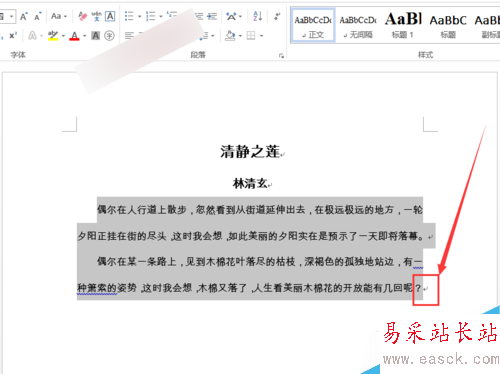The image size is (500, 374).
Task: Click the Text Effects outlined A icon
Action: coord(32,35)
